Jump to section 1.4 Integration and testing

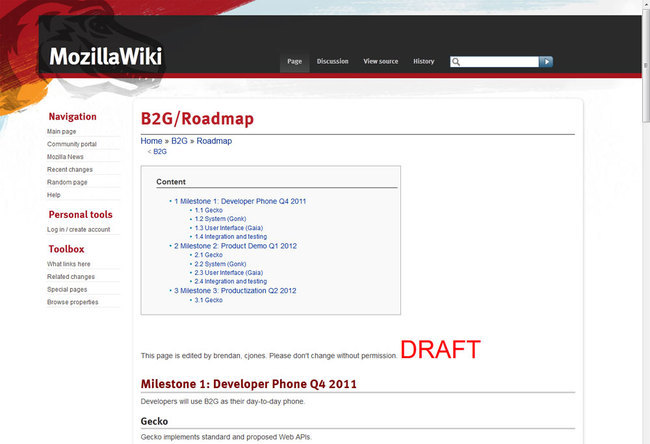pos(230,237)
